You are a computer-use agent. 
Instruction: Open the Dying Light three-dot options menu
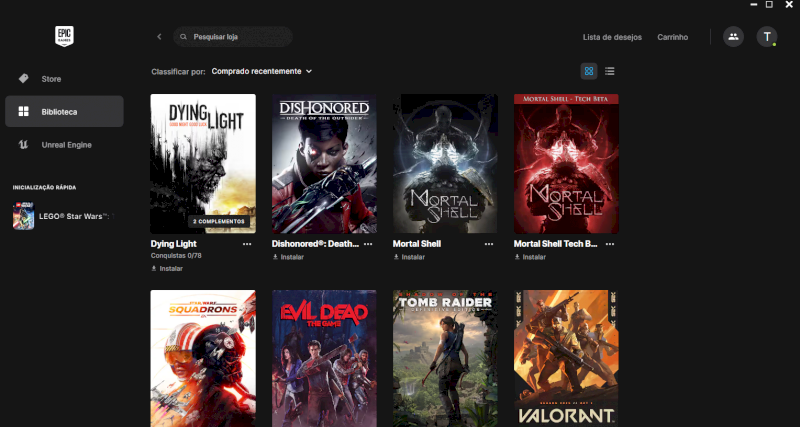click(x=247, y=244)
